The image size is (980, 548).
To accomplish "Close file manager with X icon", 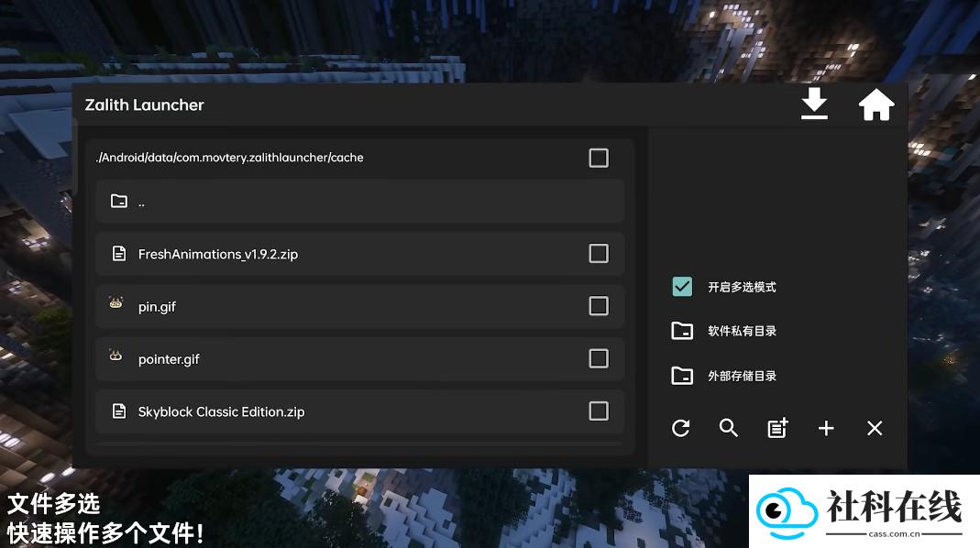I will point(875,428).
